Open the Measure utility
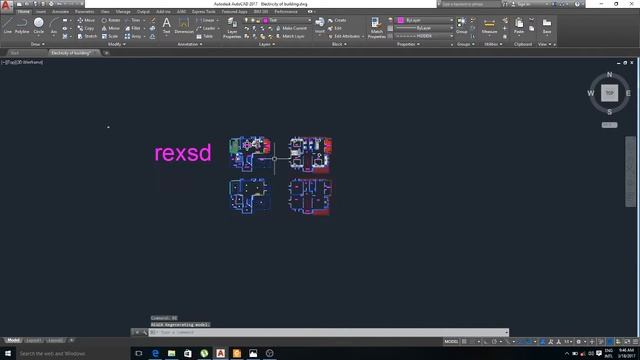The image size is (640, 360). click(489, 25)
